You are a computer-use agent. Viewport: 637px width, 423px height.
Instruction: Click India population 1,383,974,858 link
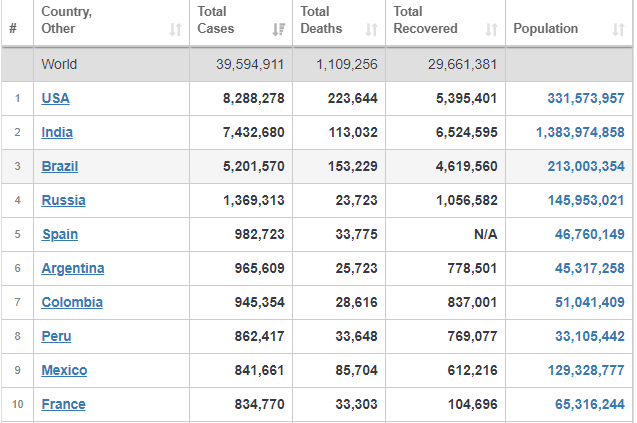coord(580,132)
